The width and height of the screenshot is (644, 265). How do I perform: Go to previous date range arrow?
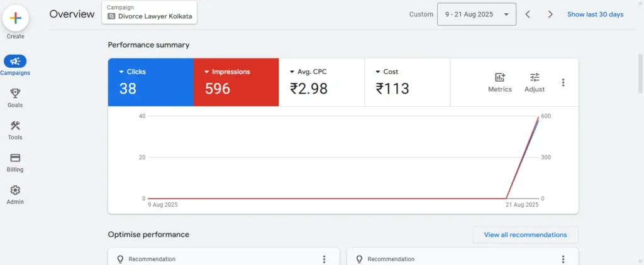click(528, 14)
